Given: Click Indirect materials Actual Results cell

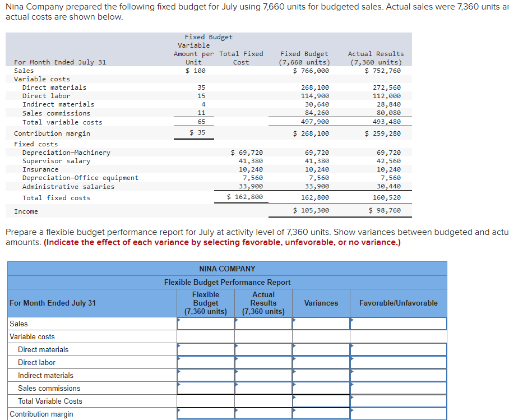Looking at the screenshot, I should 263,375.
